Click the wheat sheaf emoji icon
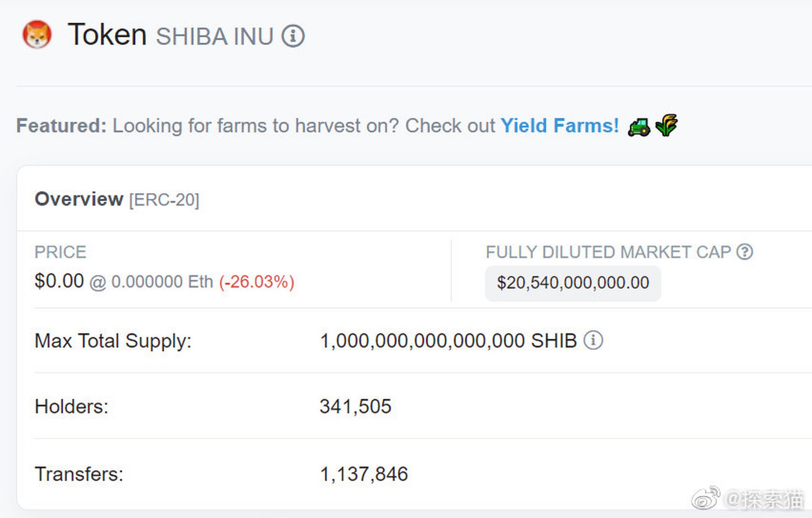 coord(666,125)
